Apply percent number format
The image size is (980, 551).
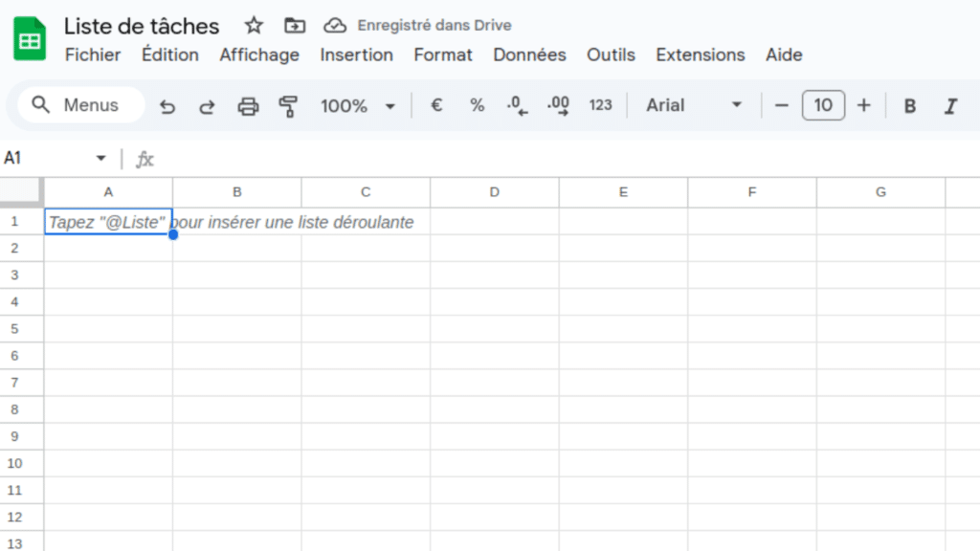coord(477,105)
